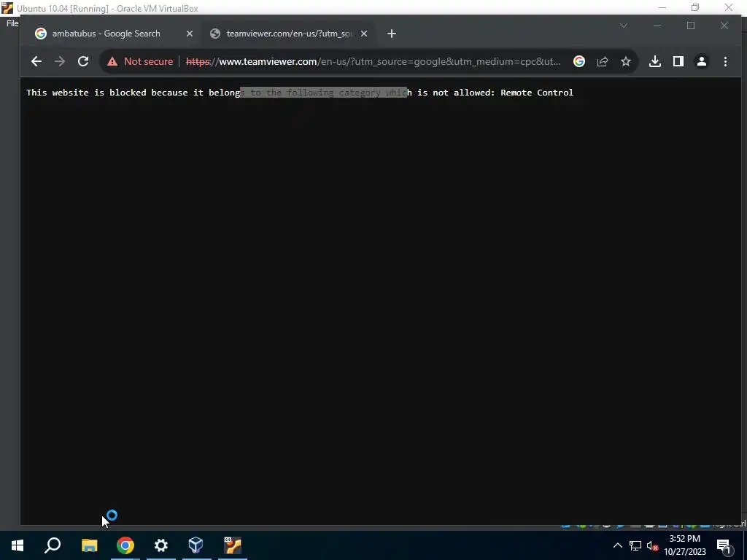Image resolution: width=747 pixels, height=560 pixels.
Task: Share this page using the share icon
Action: pos(603,61)
